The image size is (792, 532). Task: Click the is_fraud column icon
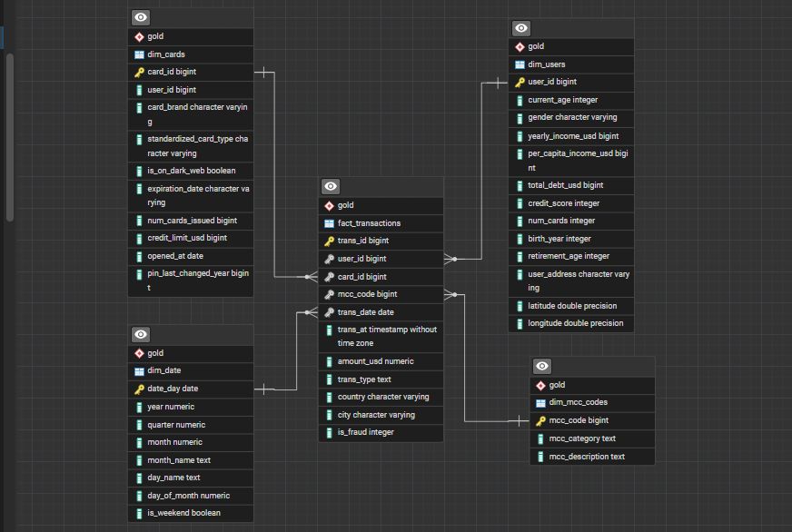329,433
